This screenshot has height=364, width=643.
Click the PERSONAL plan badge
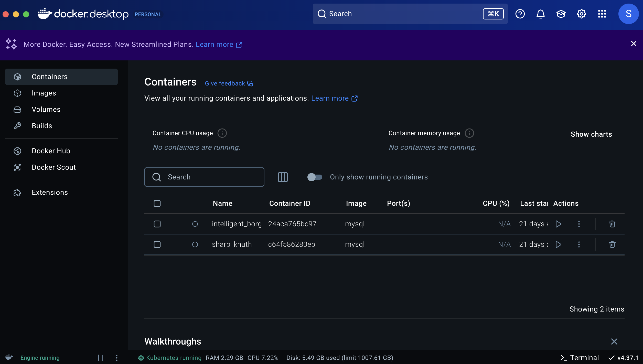tap(148, 15)
